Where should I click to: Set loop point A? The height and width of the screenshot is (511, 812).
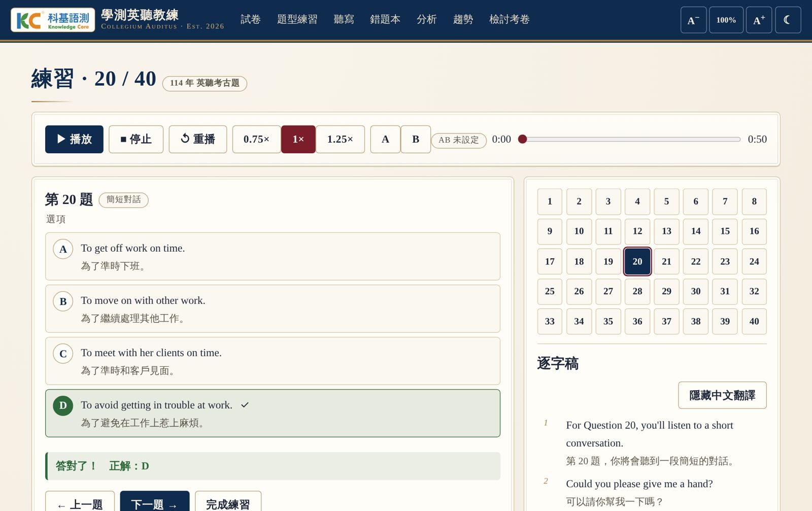click(385, 139)
